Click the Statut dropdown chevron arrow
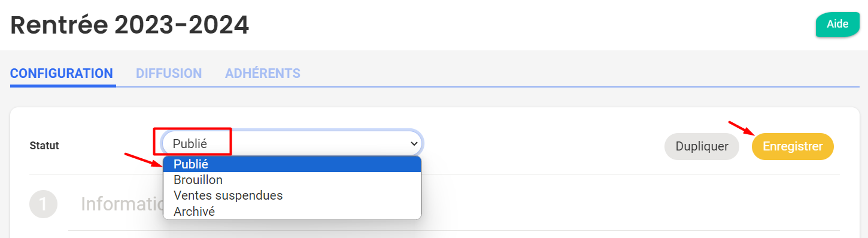The height and width of the screenshot is (238, 868). [413, 144]
